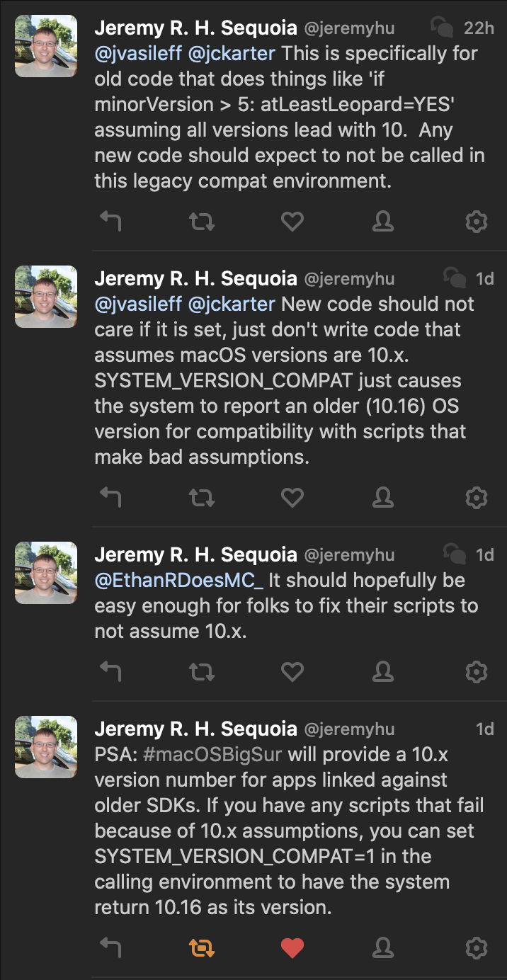Open @jckarter mention in the 10.16 tweet

tap(232, 304)
